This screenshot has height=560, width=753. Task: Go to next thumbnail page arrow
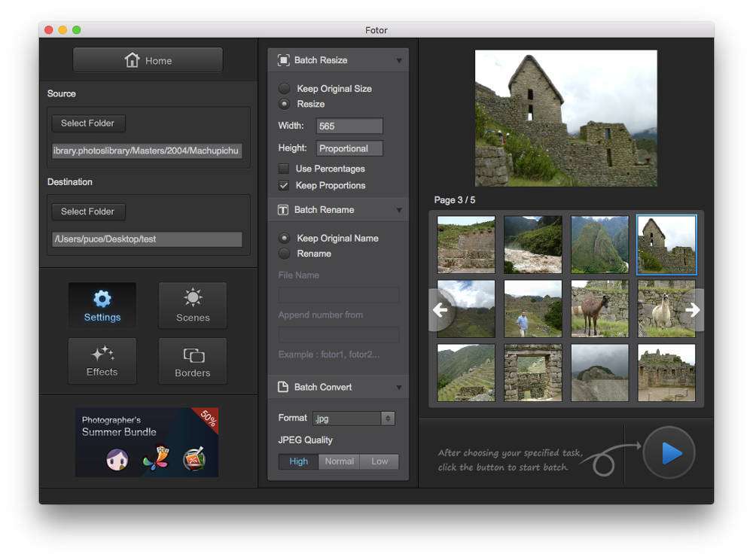[x=692, y=310]
